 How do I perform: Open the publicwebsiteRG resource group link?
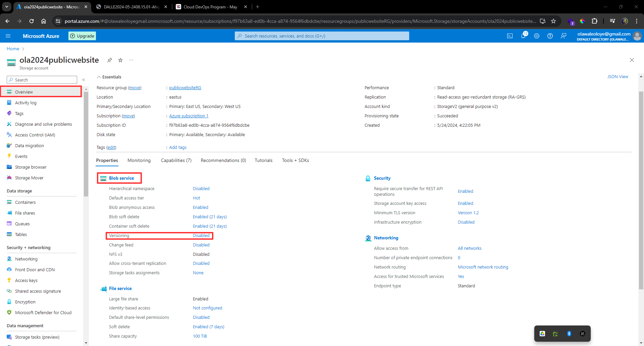coord(185,88)
